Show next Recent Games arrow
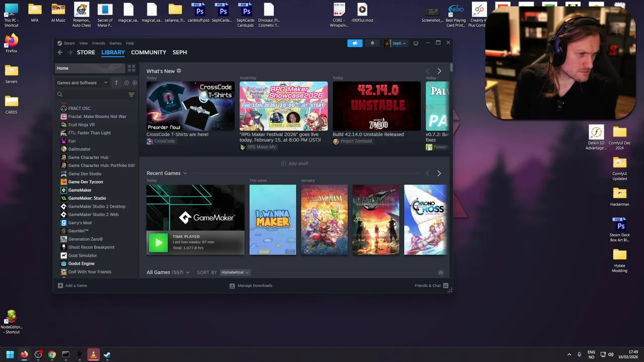Screen dimensions: 644x362 439,173
